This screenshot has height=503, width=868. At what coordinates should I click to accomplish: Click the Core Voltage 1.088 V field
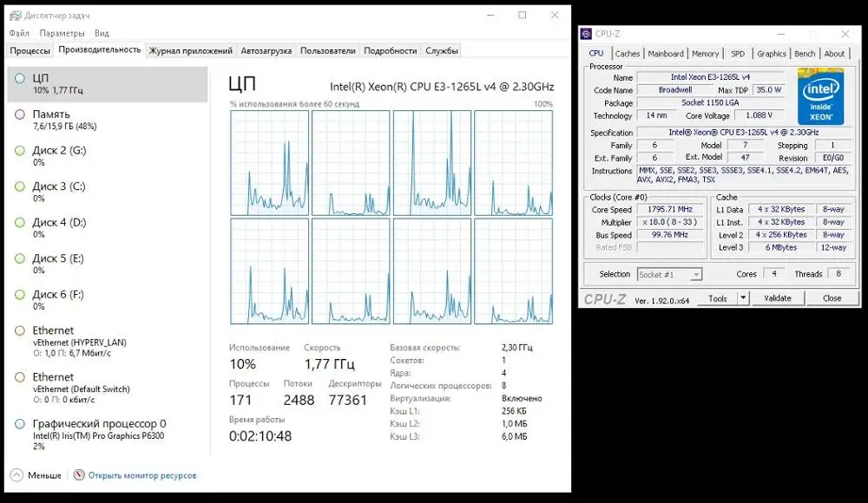coord(759,115)
